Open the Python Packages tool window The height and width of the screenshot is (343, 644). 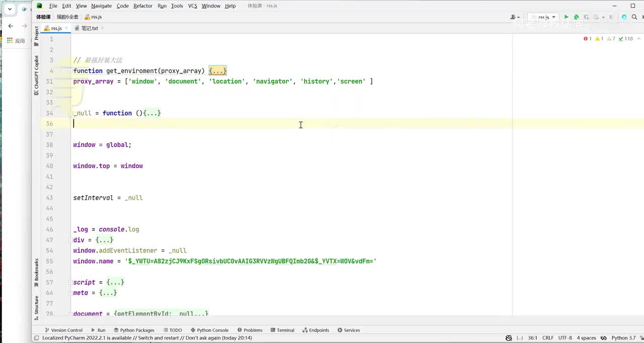(134, 330)
